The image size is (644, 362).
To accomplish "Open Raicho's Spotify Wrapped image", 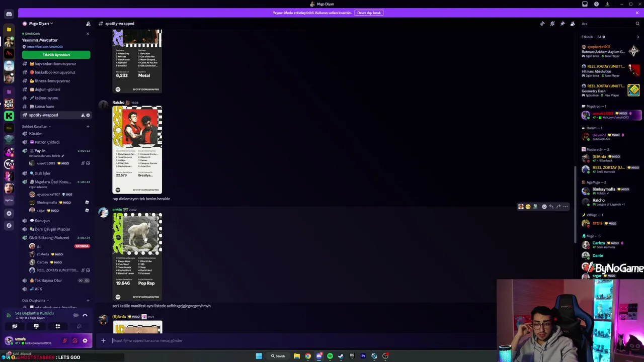I will coord(137,150).
